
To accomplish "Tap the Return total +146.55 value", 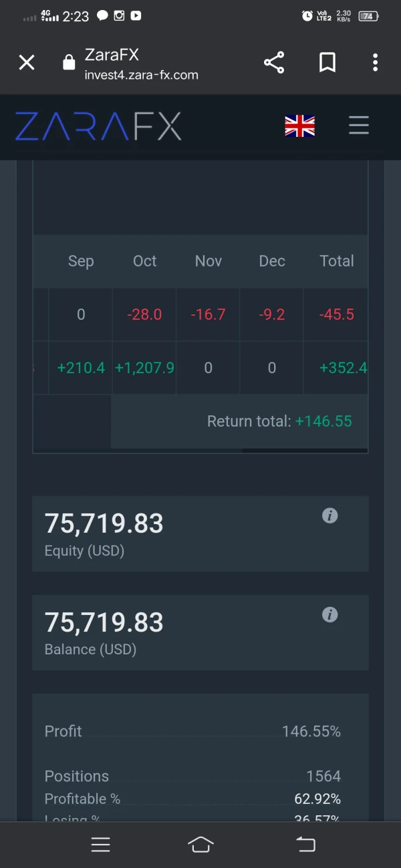I will pos(323,421).
